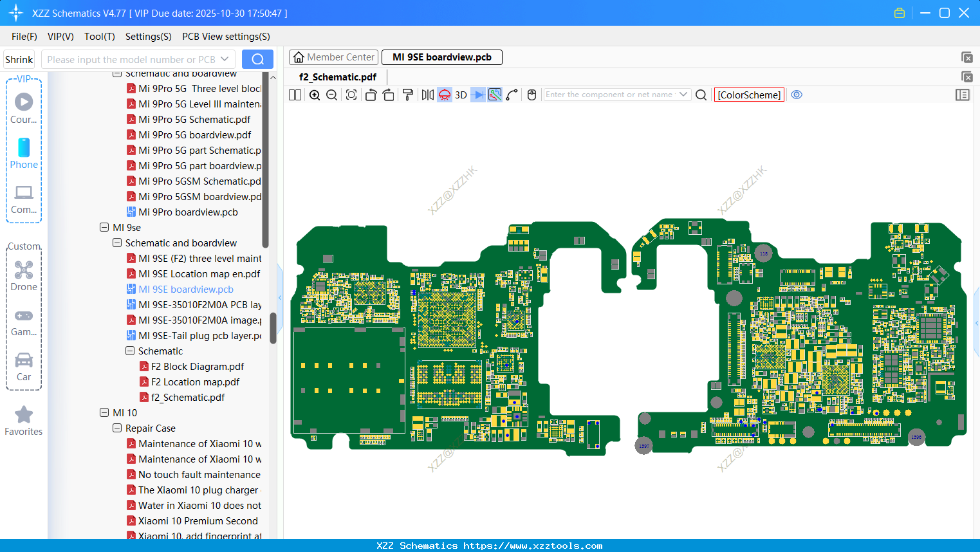
Task: Collapse the Schematic subfolder
Action: 130,351
